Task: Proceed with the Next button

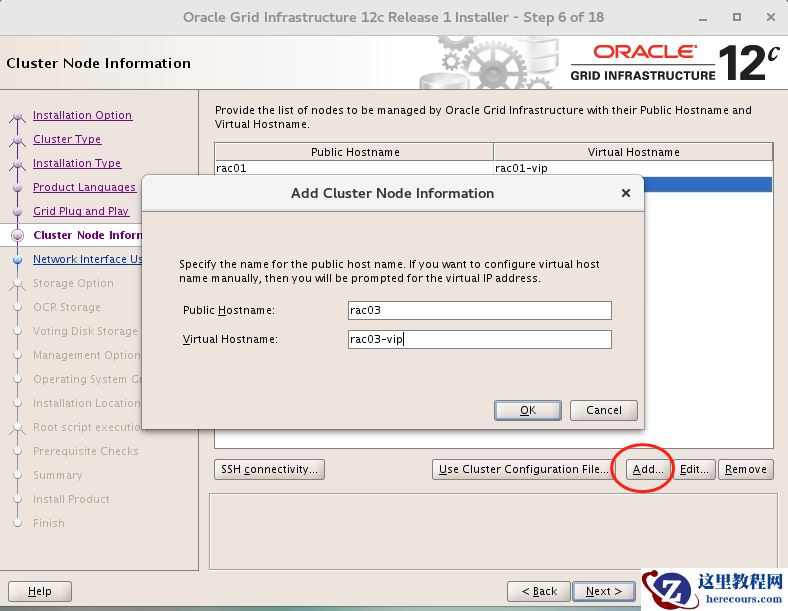Action: tap(604, 591)
